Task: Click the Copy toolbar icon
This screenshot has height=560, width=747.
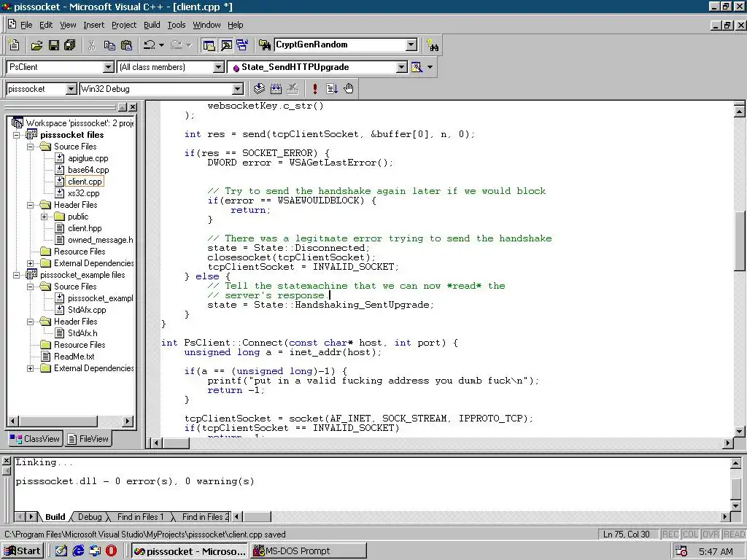Action: point(109,45)
